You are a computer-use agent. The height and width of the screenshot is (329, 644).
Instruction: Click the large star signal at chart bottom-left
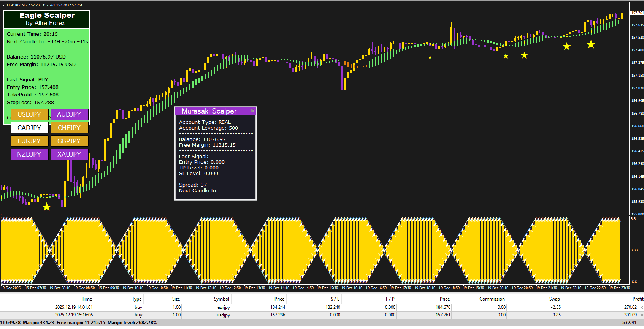(46, 207)
